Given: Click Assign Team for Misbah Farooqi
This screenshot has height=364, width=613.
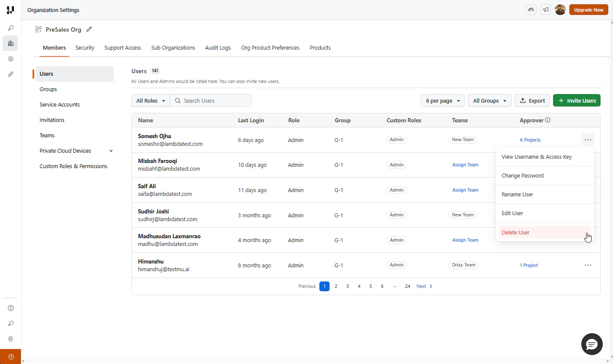Looking at the screenshot, I should 465,165.
